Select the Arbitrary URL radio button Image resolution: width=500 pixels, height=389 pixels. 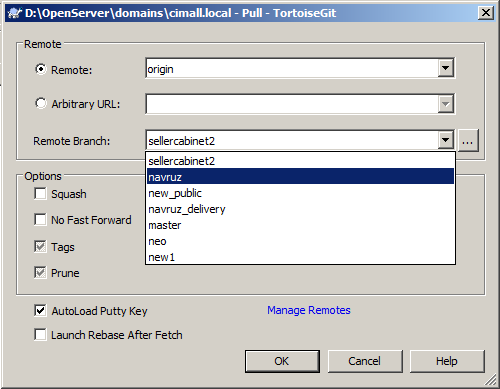coord(41,103)
